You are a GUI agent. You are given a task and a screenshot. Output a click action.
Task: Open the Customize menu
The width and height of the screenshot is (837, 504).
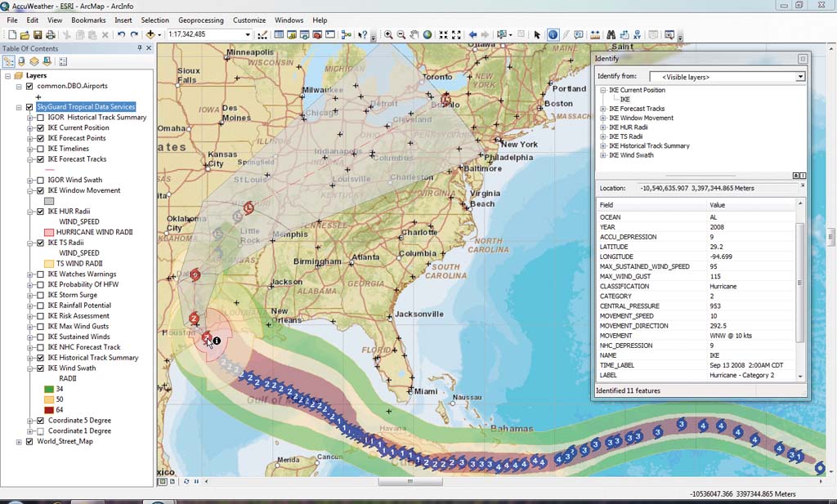[x=249, y=20]
